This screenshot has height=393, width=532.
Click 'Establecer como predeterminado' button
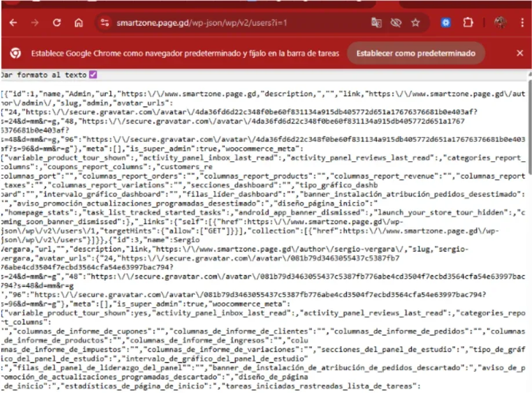(416, 53)
